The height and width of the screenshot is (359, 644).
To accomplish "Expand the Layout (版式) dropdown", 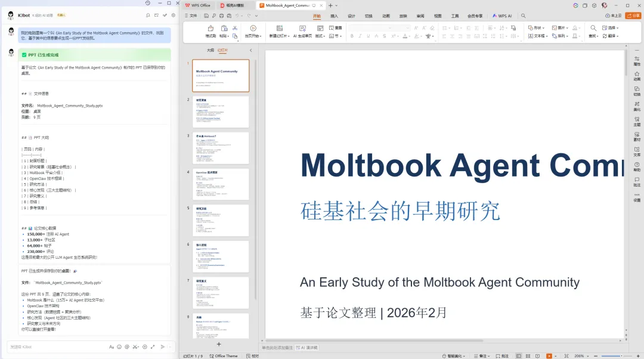I will (320, 36).
